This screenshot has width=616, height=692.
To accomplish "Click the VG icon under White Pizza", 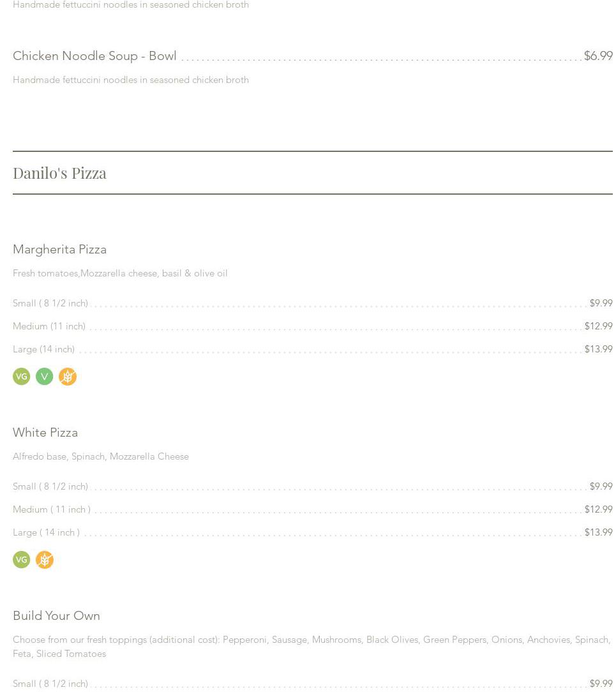I will 21,560.
